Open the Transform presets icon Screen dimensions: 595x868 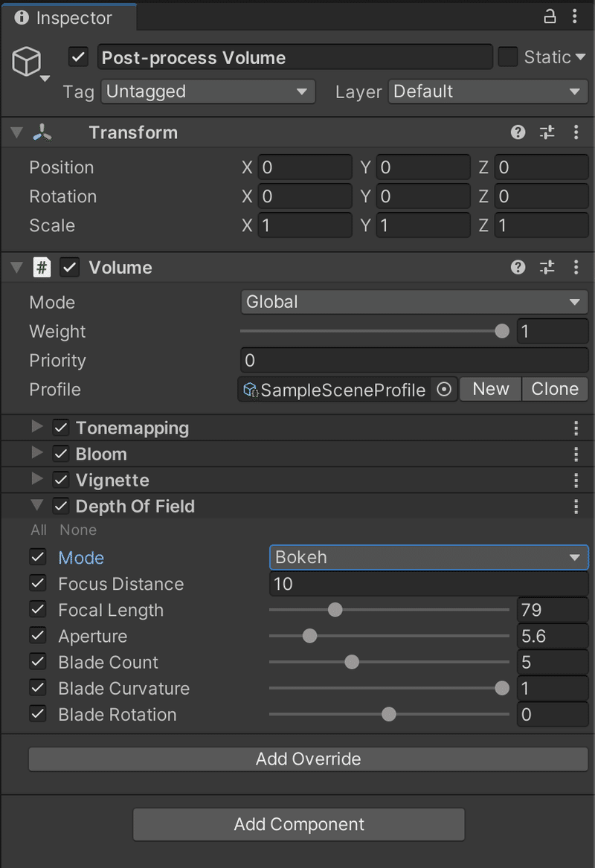547,132
